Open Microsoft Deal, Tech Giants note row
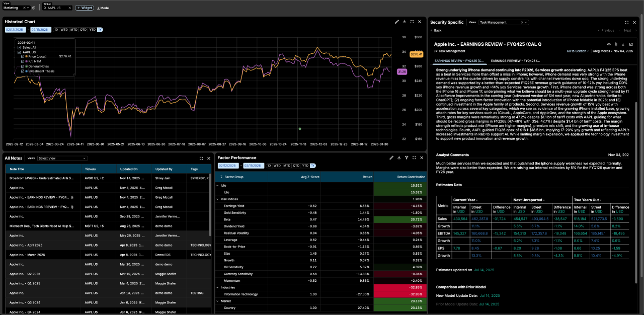 (x=108, y=226)
